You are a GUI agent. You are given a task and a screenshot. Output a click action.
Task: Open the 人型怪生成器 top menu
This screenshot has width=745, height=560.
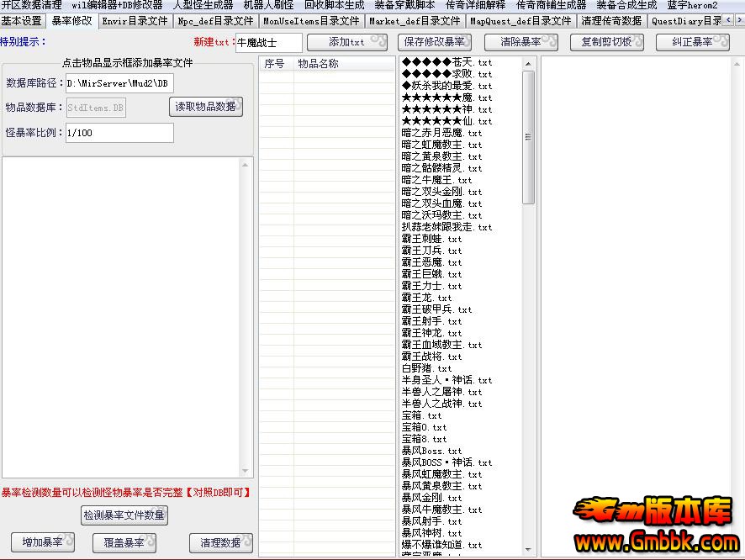[x=203, y=5]
